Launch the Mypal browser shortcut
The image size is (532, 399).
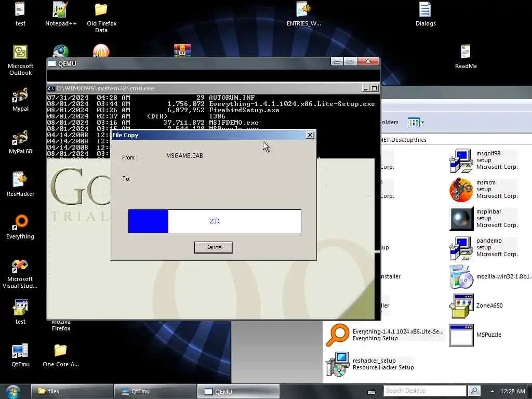click(x=20, y=99)
